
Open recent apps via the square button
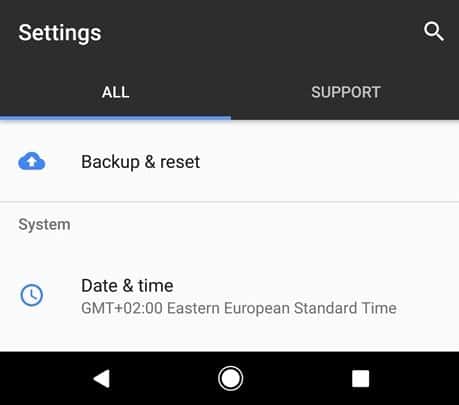361,379
